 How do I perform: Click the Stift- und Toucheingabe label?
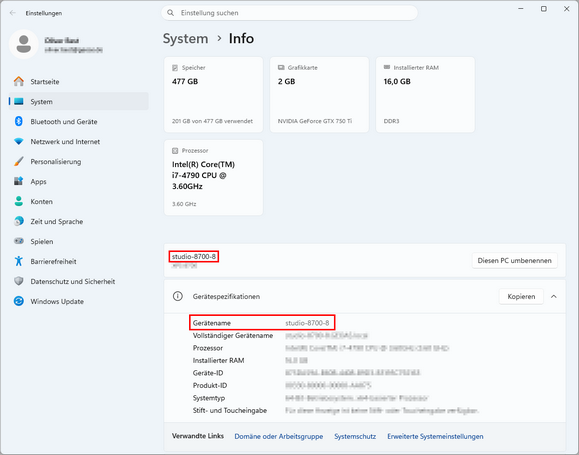230,410
